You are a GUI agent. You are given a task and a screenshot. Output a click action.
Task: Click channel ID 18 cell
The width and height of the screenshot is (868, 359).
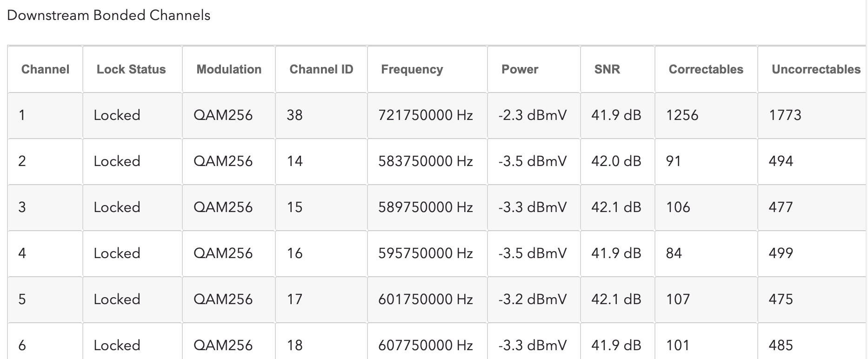click(x=295, y=345)
